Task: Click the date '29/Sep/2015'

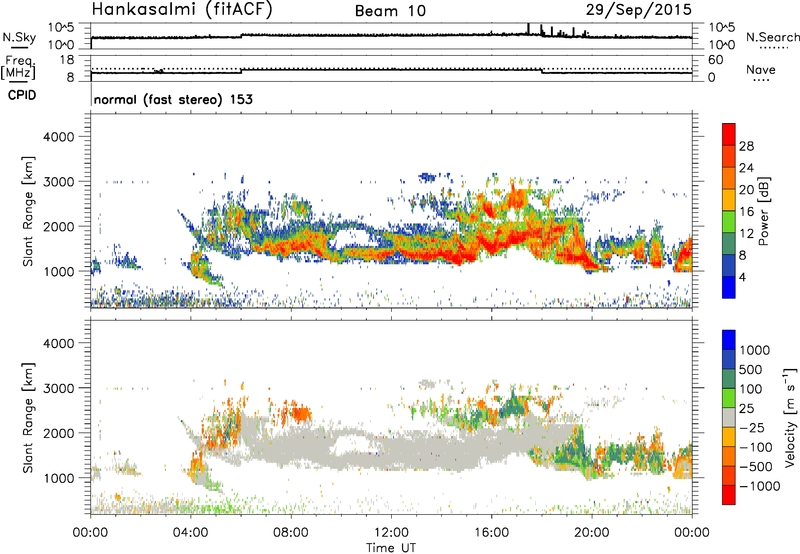Action: [639, 9]
